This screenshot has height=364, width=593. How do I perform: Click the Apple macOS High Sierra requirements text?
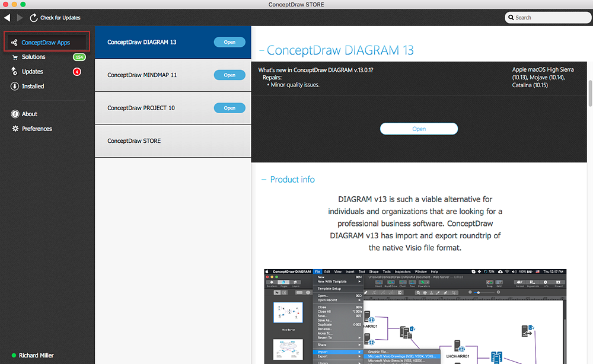click(543, 77)
